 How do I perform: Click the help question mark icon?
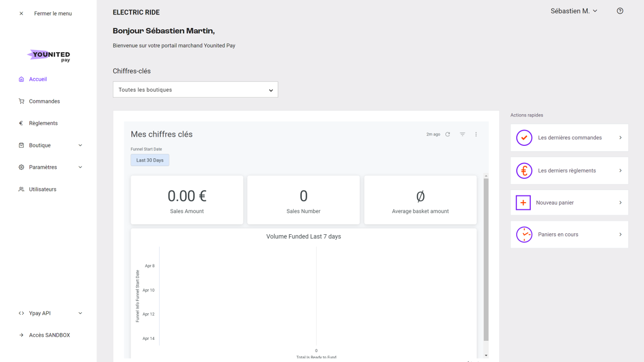click(x=620, y=11)
